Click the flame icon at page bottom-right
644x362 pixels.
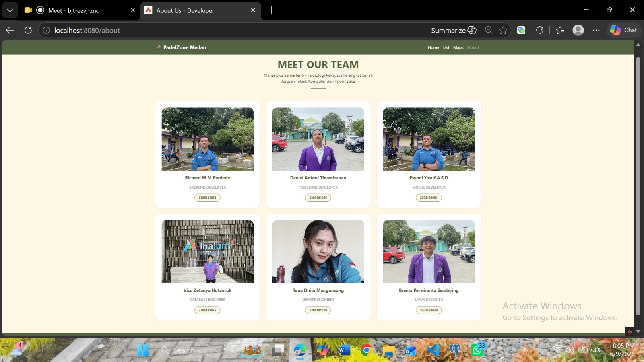coord(630,331)
